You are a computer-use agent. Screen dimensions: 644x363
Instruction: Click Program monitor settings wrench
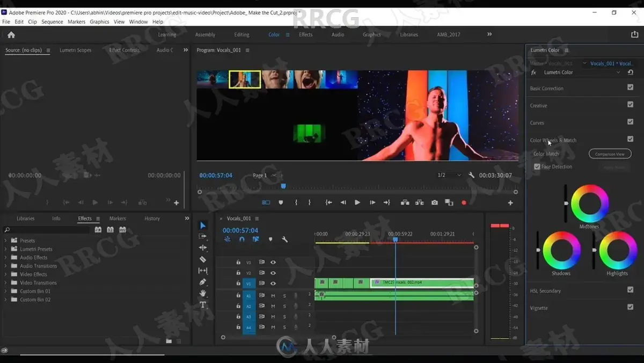471,176
